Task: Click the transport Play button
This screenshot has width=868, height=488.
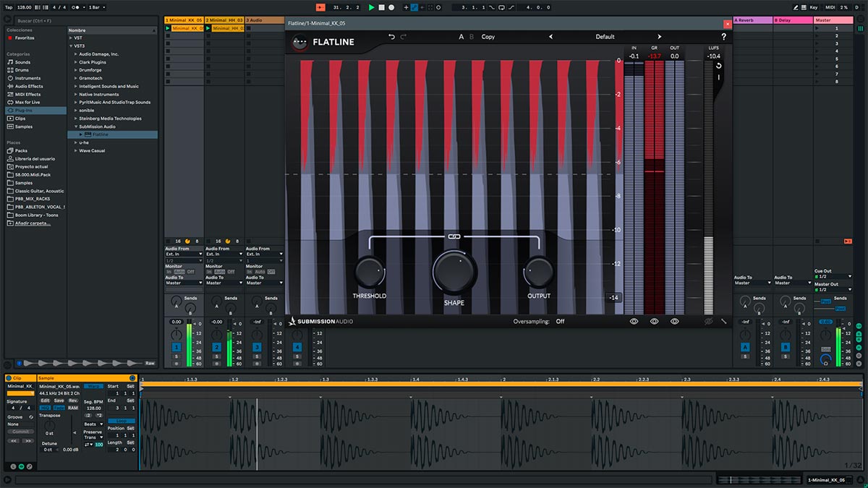Action: point(372,7)
